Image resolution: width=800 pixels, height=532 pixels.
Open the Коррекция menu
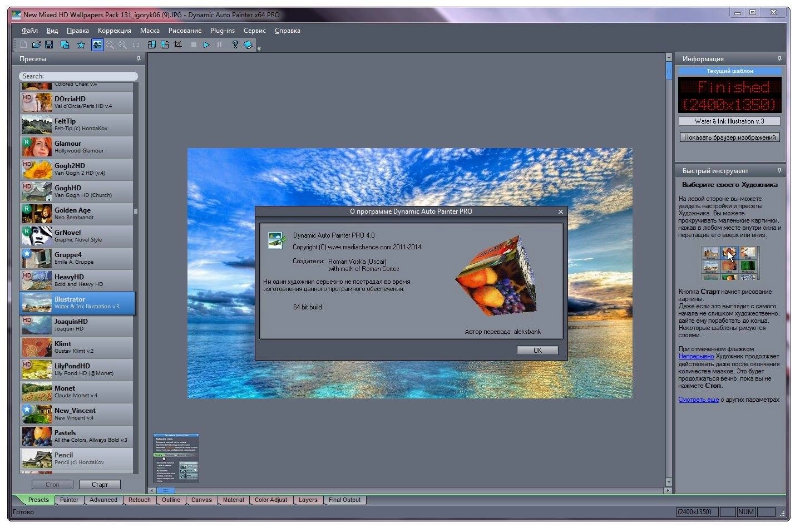pos(115,31)
